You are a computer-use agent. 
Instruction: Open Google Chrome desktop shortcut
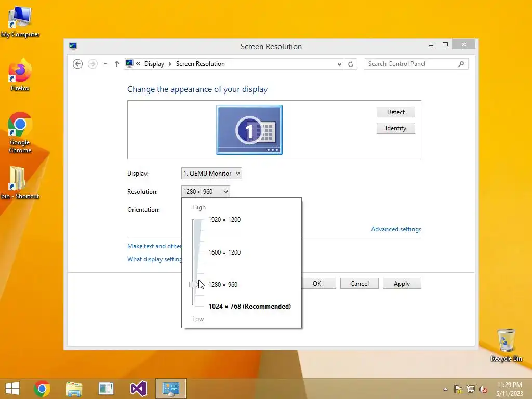[20, 132]
